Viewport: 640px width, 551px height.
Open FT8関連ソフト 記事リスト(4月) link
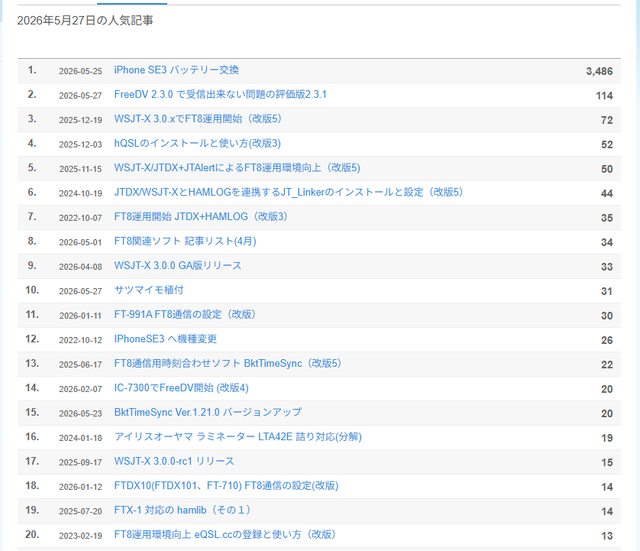(185, 241)
